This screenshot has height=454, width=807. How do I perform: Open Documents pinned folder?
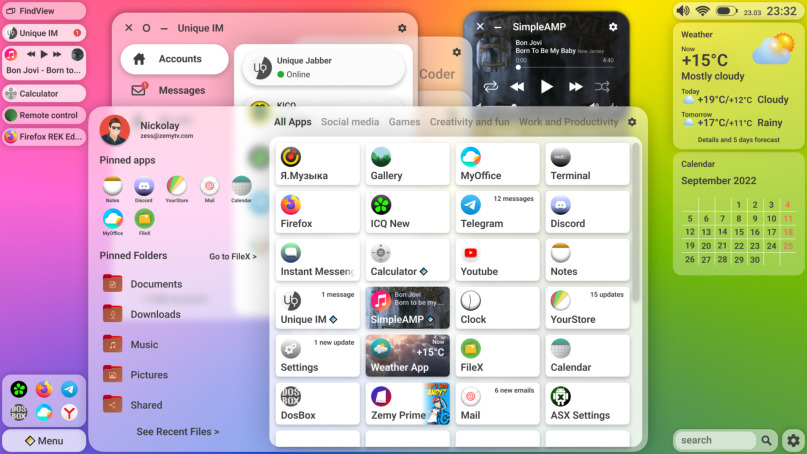(x=142, y=284)
